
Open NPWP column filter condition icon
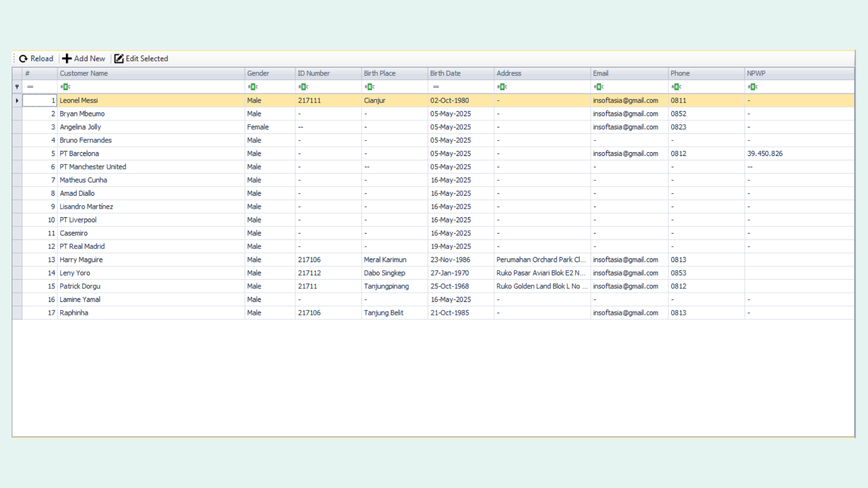pos(753,87)
